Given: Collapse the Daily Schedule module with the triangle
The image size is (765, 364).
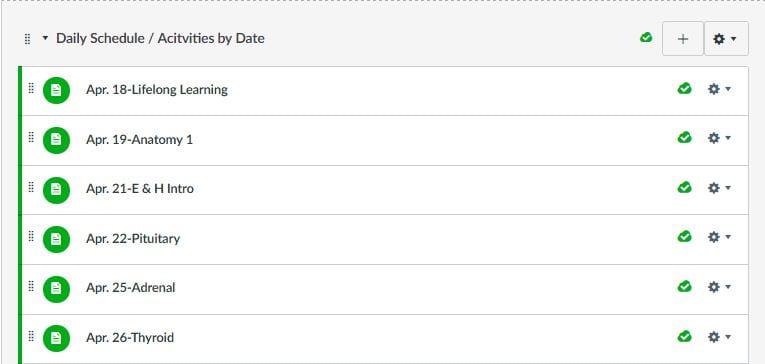Looking at the screenshot, I should [x=45, y=38].
